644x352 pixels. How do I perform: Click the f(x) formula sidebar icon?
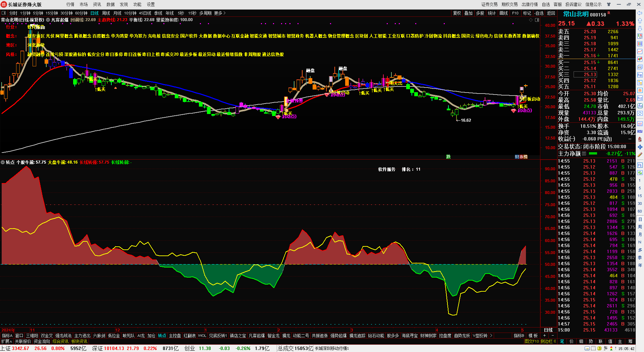coord(640,106)
